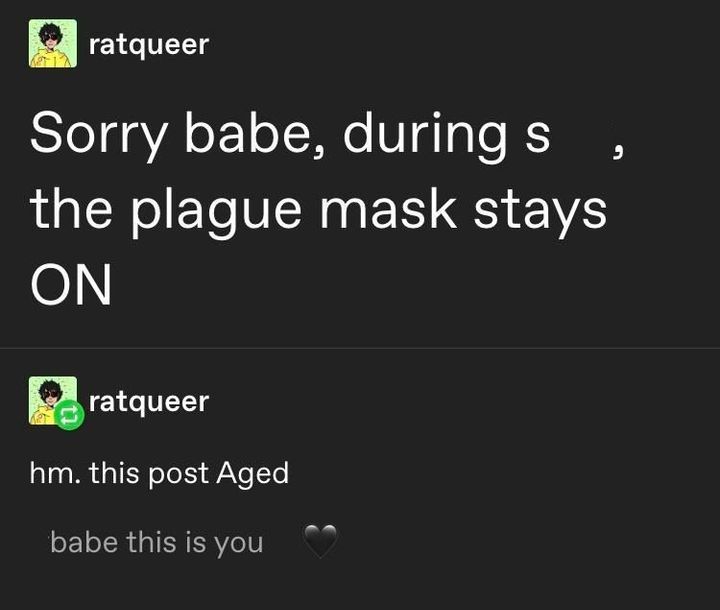
Task: Click the word 'during' in the post
Action: tap(425, 134)
